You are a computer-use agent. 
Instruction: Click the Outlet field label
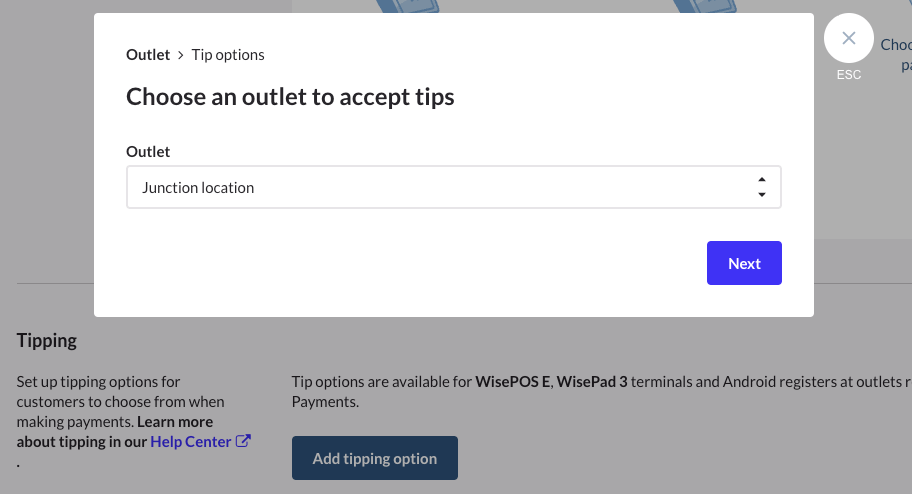[x=148, y=152]
